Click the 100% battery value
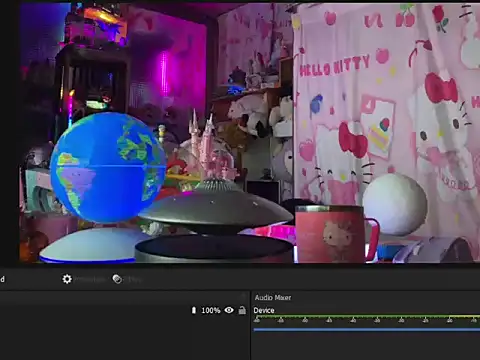The height and width of the screenshot is (360, 480). tap(211, 310)
